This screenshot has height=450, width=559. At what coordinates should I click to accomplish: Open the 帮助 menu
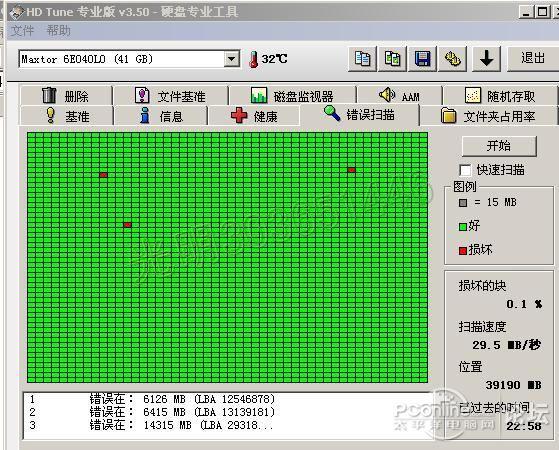pos(58,31)
